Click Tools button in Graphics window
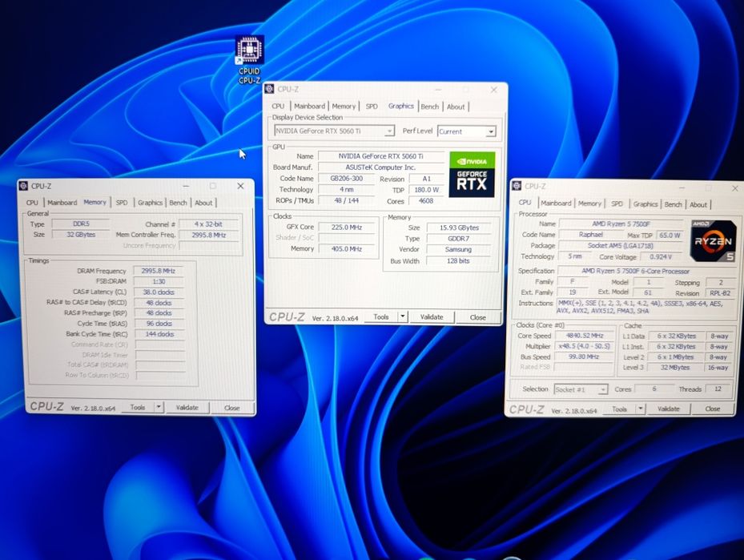The width and height of the screenshot is (744, 560). click(381, 316)
